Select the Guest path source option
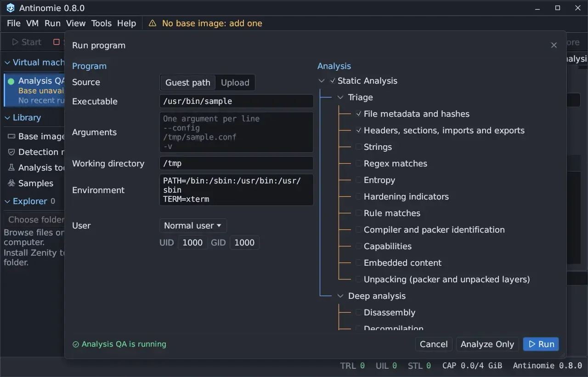The width and height of the screenshot is (588, 377). [x=188, y=83]
